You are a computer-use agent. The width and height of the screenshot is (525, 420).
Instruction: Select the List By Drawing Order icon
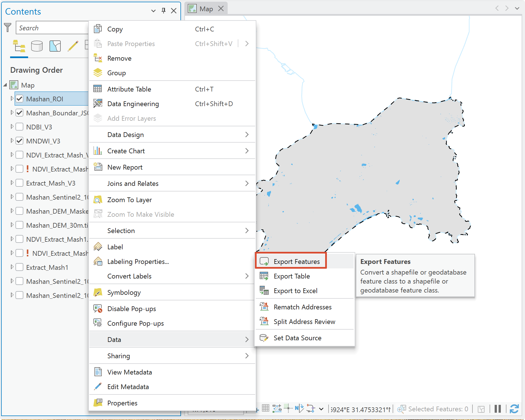(19, 46)
